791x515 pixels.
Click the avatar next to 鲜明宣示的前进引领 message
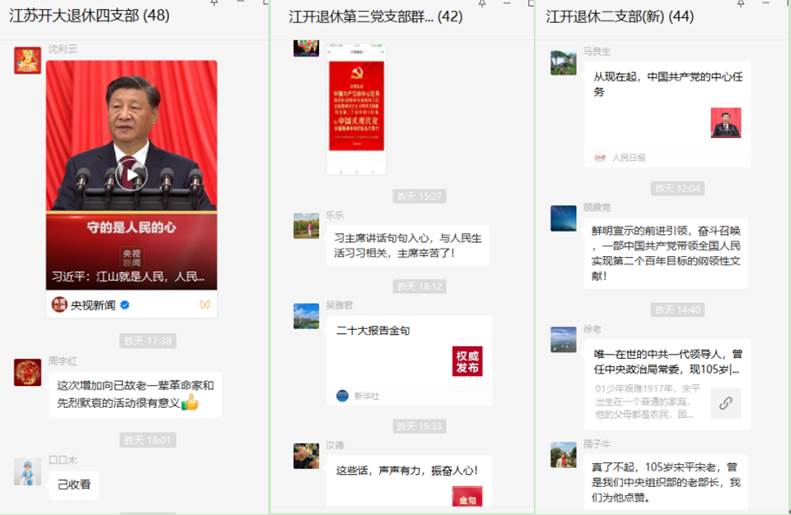click(x=563, y=218)
